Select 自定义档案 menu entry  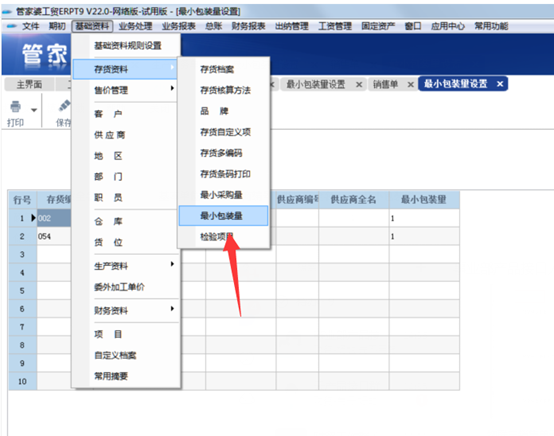[126, 355]
